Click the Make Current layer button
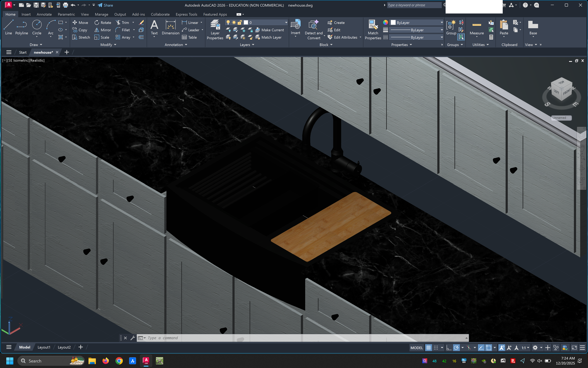This screenshot has height=368, width=588. (269, 30)
